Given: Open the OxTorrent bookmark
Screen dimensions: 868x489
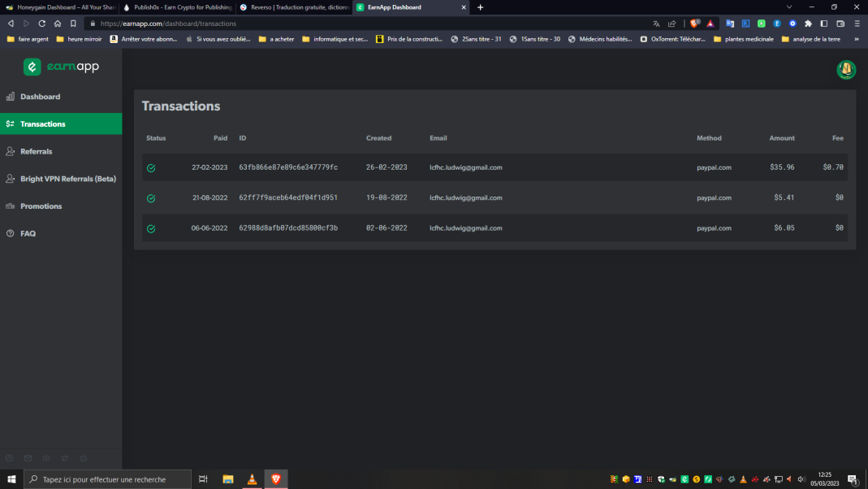Looking at the screenshot, I should coord(672,39).
